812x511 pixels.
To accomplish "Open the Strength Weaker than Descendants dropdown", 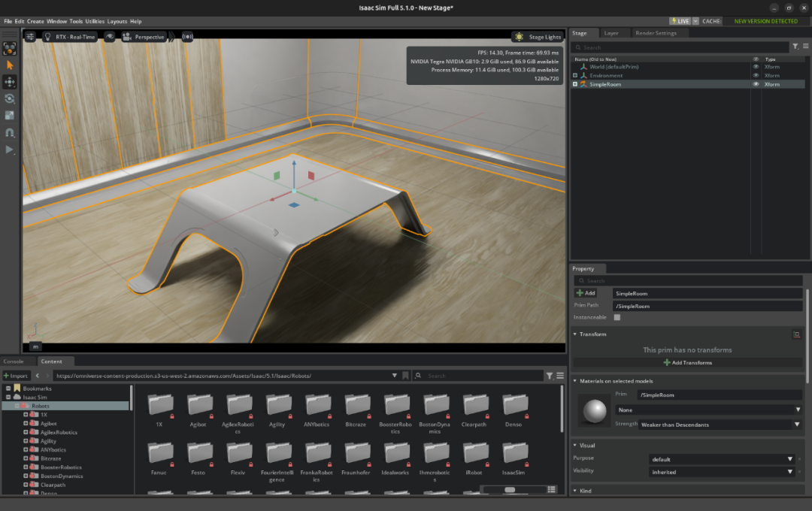I will click(720, 425).
